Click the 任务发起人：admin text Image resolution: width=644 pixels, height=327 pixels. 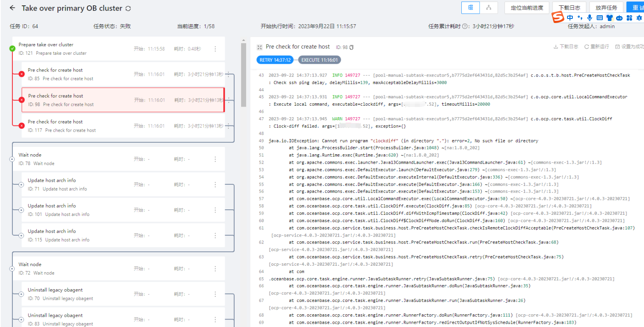click(x=591, y=26)
